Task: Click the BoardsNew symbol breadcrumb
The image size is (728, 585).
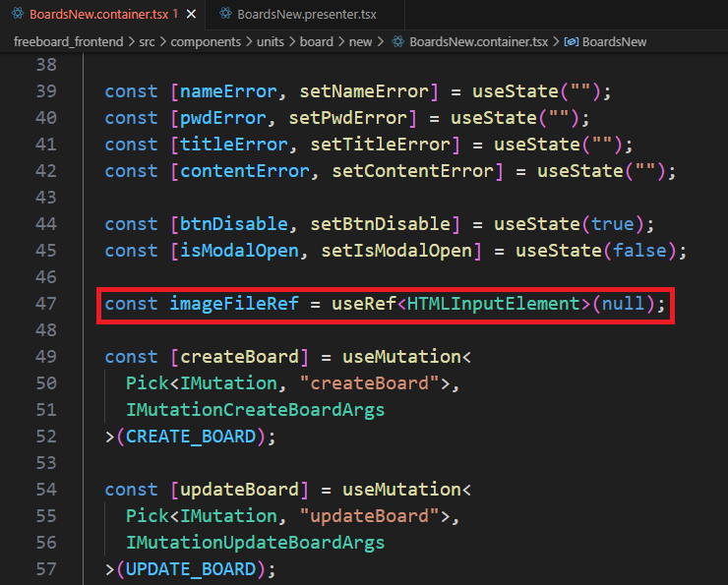Action: click(614, 41)
